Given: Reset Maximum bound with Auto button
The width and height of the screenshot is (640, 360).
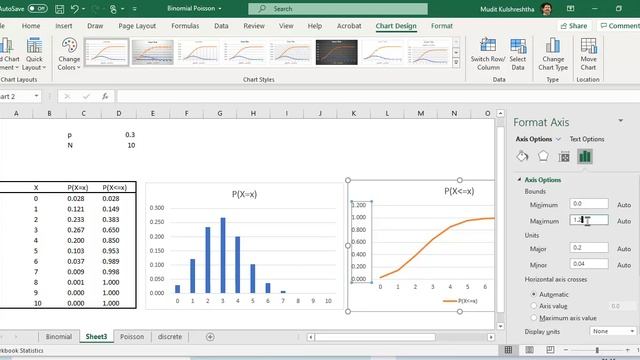Looking at the screenshot, I should (x=624, y=221).
